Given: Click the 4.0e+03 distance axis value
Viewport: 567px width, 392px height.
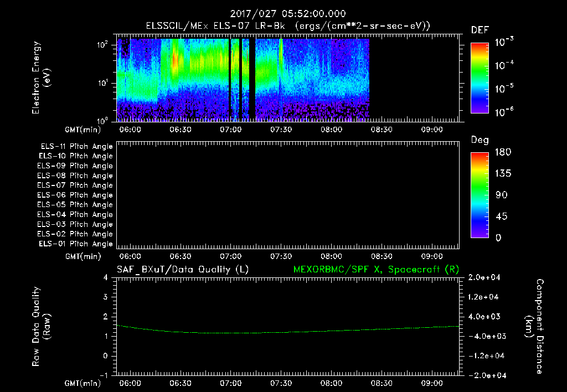Looking at the screenshot, I should (x=484, y=316).
